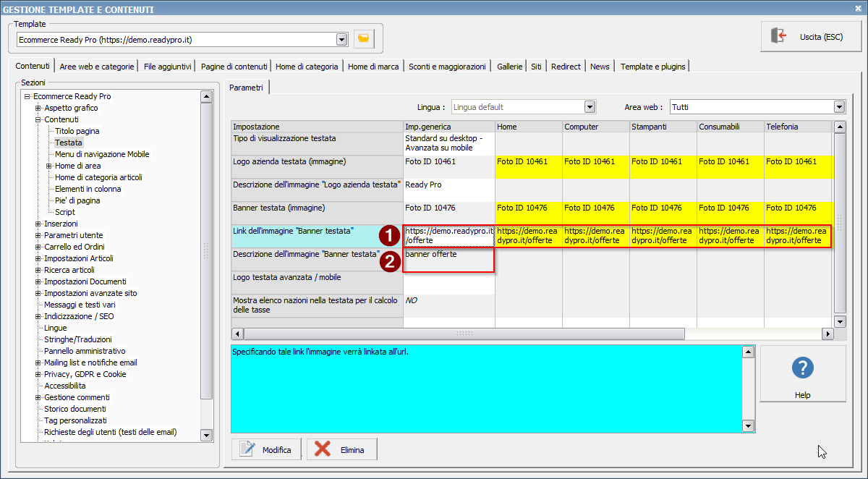
Task: Open the Help question mark button
Action: pos(802,374)
